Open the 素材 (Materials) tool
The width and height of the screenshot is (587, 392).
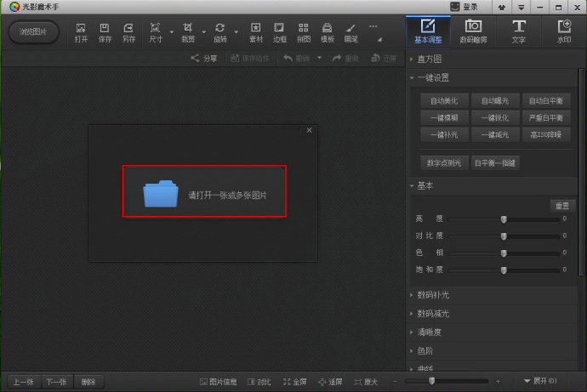coord(255,32)
